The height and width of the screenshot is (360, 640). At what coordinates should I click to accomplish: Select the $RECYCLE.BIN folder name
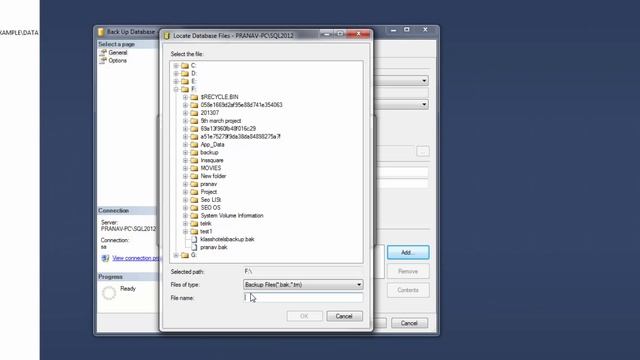coord(219,97)
